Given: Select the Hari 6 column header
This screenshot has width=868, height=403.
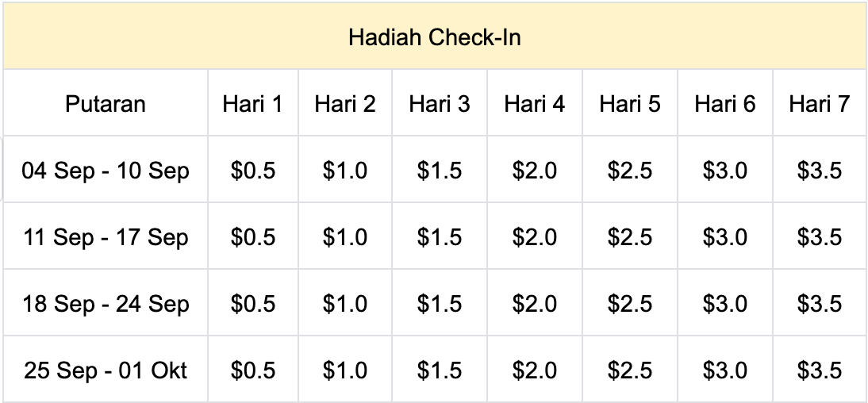Looking at the screenshot, I should pyautogui.click(x=725, y=104).
